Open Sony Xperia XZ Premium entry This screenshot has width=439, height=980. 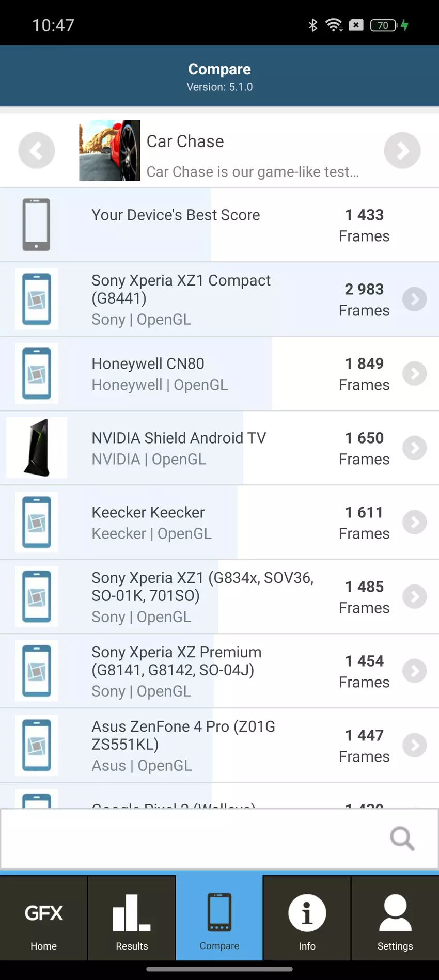pyautogui.click(x=177, y=671)
